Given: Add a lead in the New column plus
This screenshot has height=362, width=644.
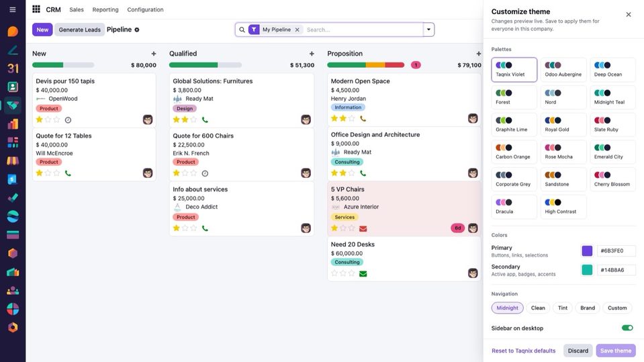Looking at the screenshot, I should (x=154, y=54).
